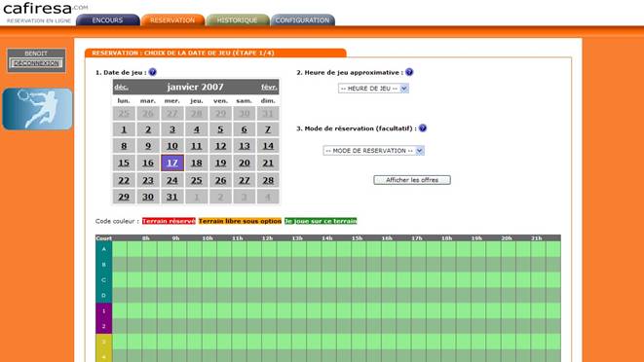Open the MODE DE RESERVATION dropdown
This screenshot has height=362, width=644.
[x=373, y=151]
